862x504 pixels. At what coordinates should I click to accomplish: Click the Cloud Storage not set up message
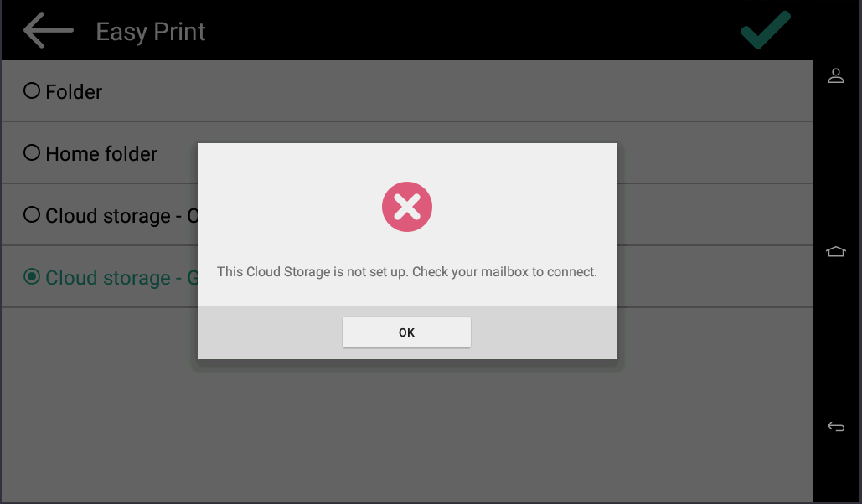click(407, 271)
